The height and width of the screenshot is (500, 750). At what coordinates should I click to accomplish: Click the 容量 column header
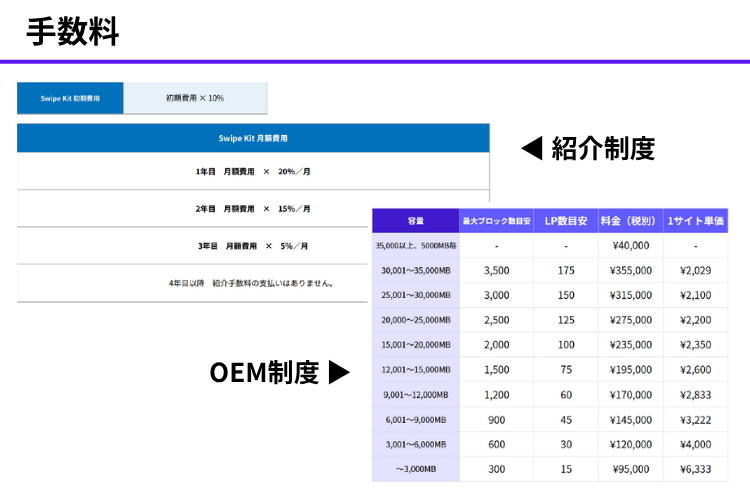tap(415, 220)
